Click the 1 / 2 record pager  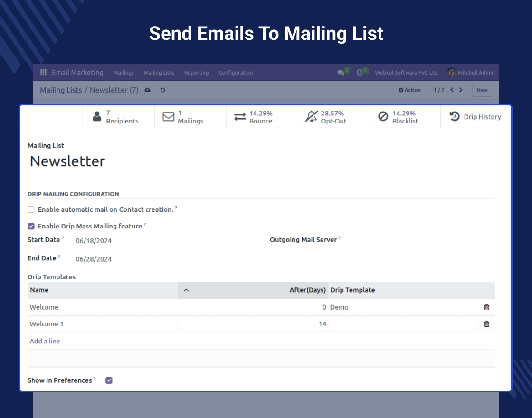point(439,90)
